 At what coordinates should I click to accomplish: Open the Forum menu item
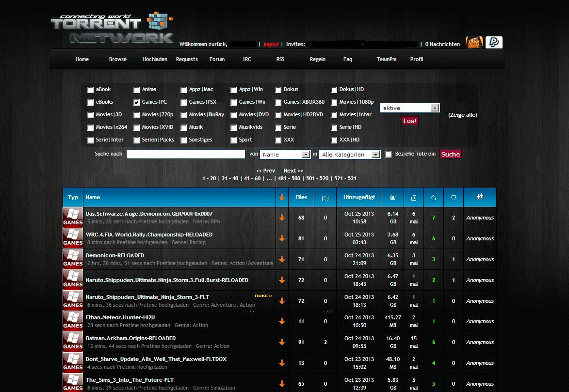click(217, 59)
